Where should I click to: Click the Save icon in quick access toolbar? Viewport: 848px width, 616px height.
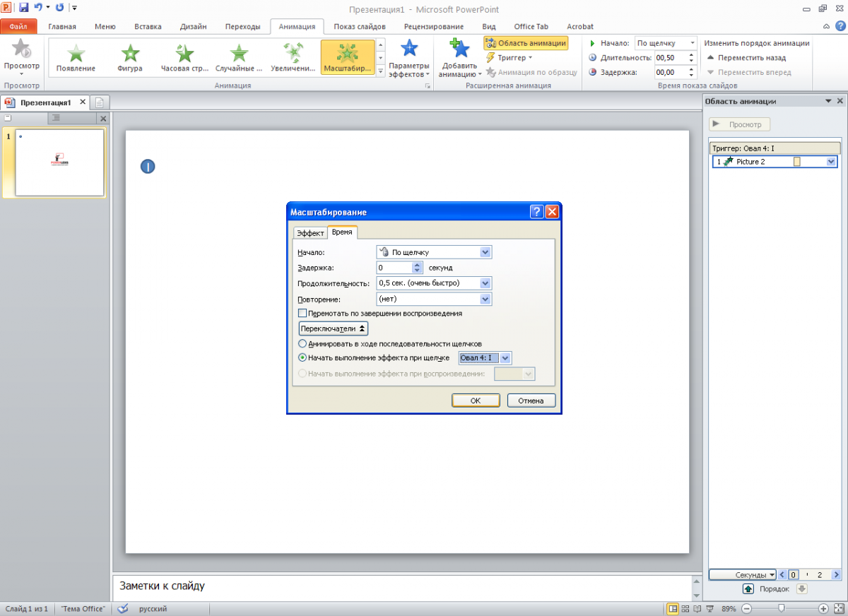24,8
